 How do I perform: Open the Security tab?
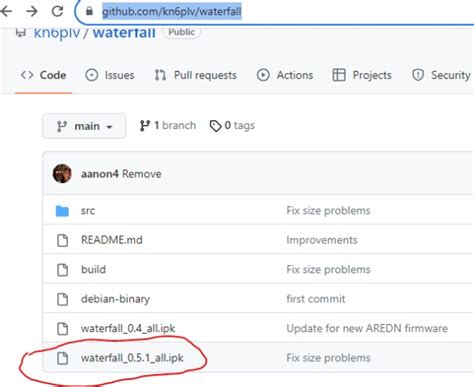[x=441, y=75]
